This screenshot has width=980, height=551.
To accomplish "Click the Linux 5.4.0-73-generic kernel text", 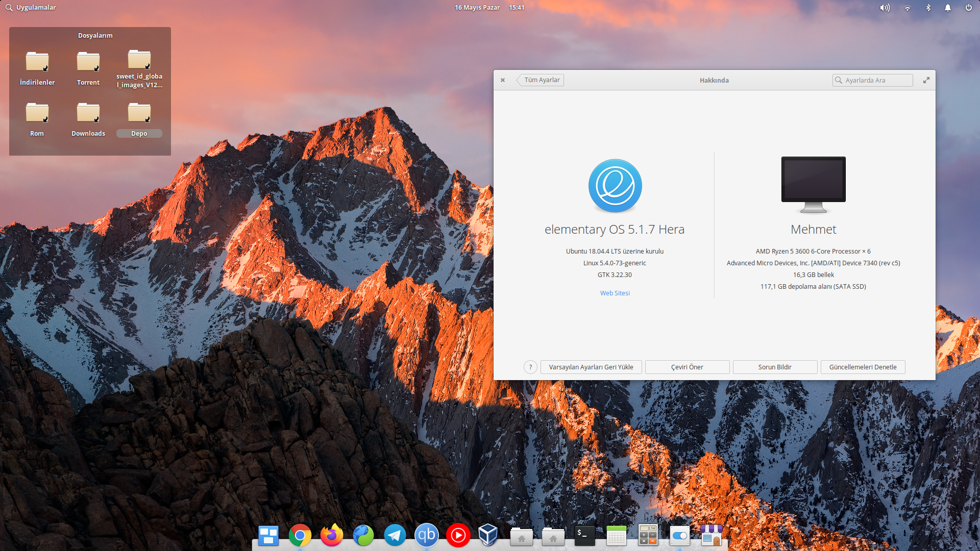I will [x=615, y=263].
